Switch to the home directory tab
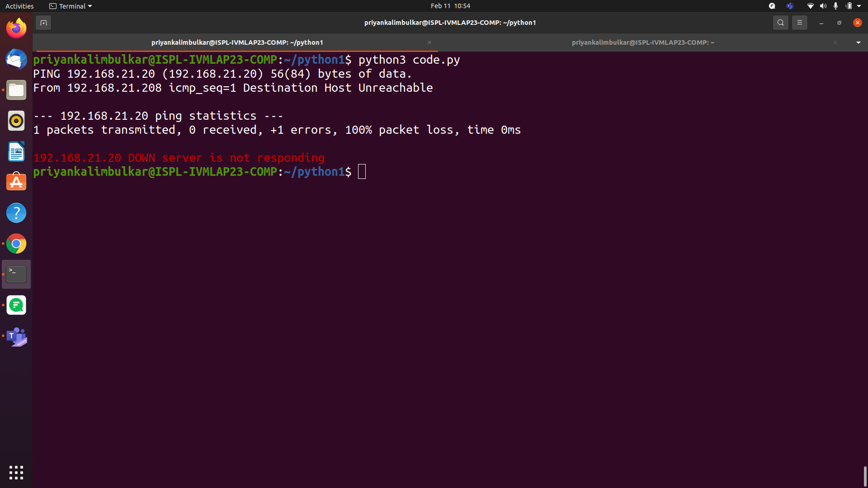Screen dimensions: 868x488 click(643, 42)
